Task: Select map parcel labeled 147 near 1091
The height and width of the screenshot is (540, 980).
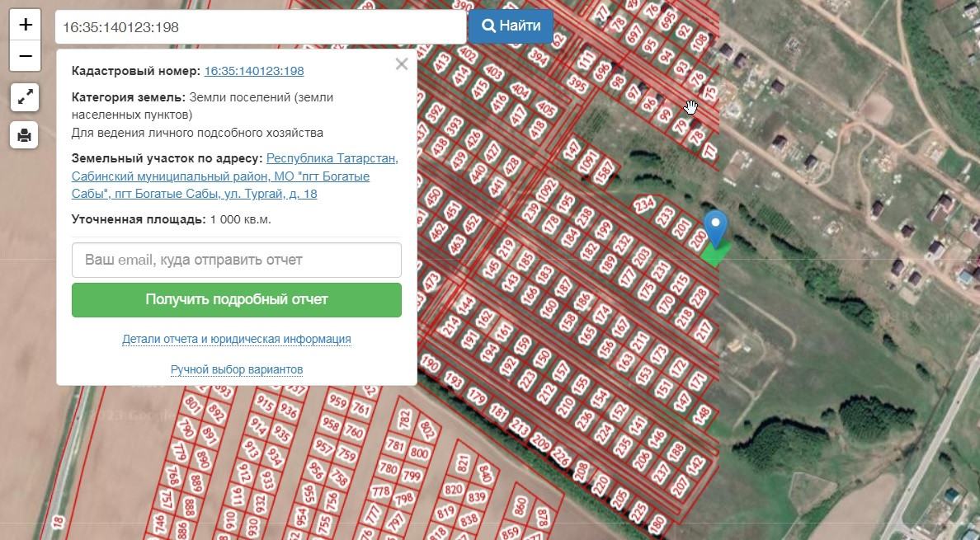Action: click(572, 150)
